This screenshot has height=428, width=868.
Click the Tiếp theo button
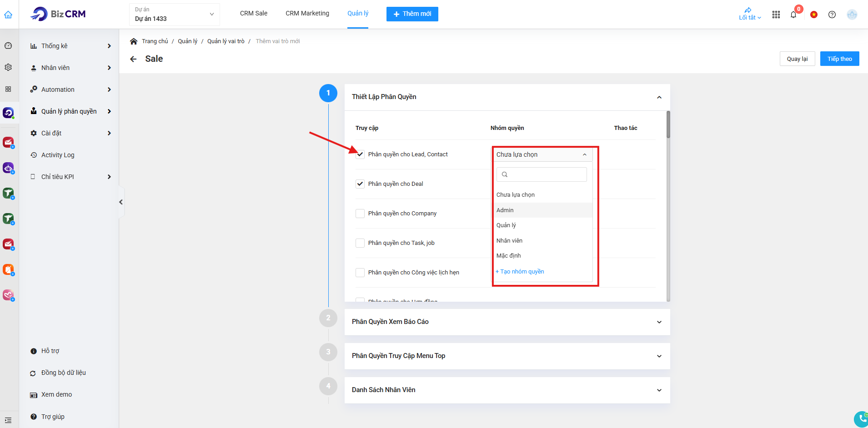pyautogui.click(x=839, y=59)
